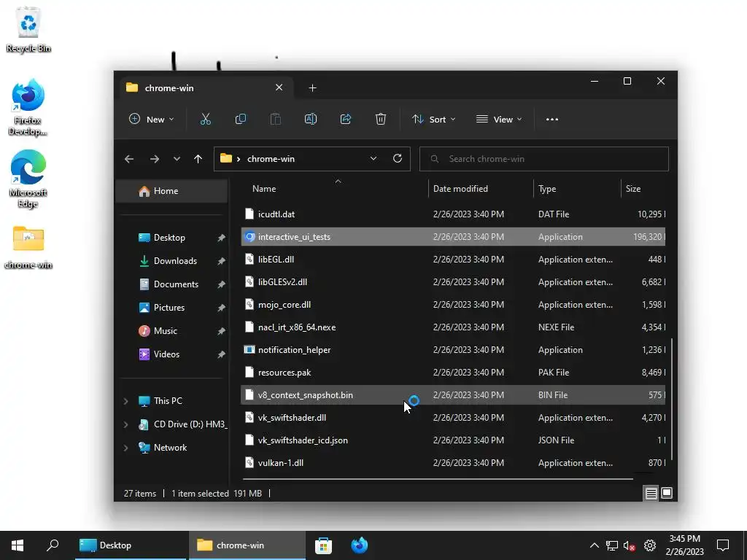Open the Windows Start menu
The height and width of the screenshot is (560, 747).
coord(18,545)
